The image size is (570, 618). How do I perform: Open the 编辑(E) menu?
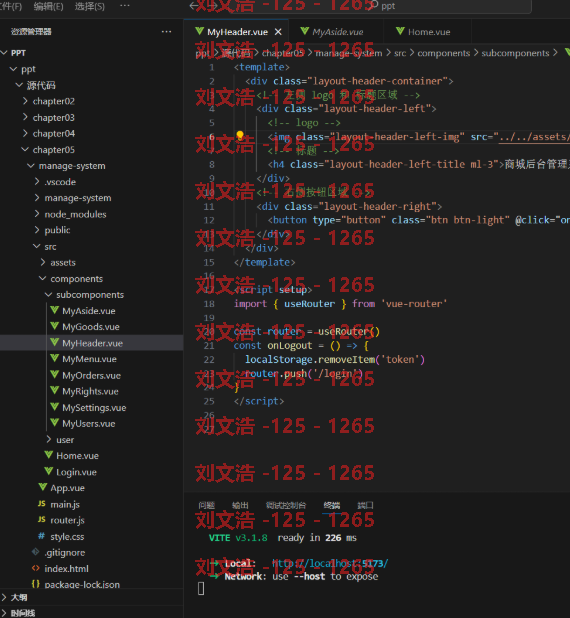pyautogui.click(x=48, y=6)
